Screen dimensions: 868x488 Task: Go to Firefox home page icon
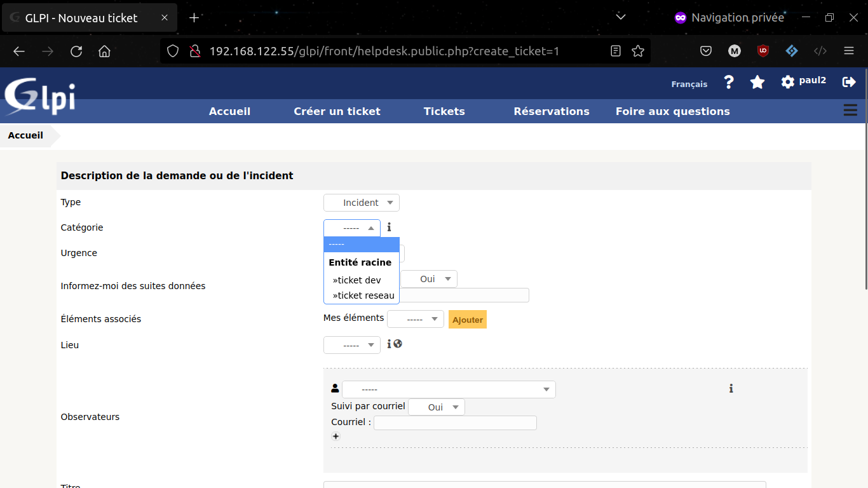105,51
